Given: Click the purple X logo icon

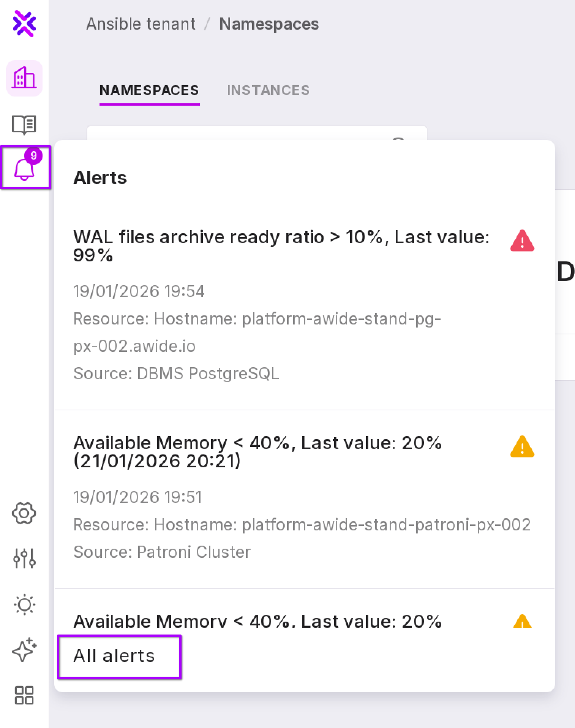Looking at the screenshot, I should tap(24, 24).
